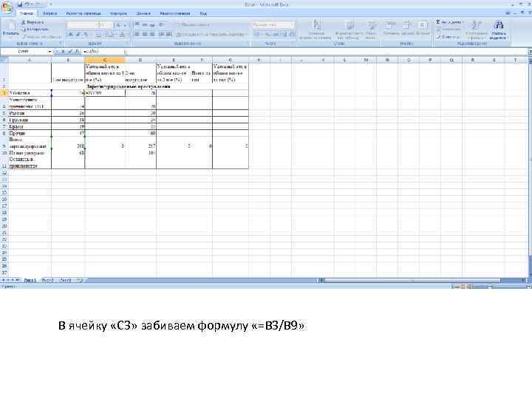This screenshot has height=399, width=532.
Task: Open the Очистить clear menu
Action: [448, 37]
